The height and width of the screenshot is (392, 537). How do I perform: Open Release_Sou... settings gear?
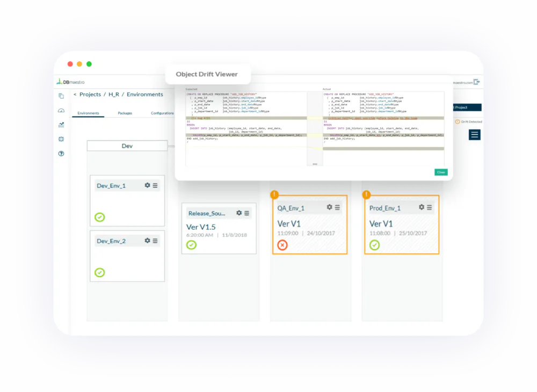point(239,213)
